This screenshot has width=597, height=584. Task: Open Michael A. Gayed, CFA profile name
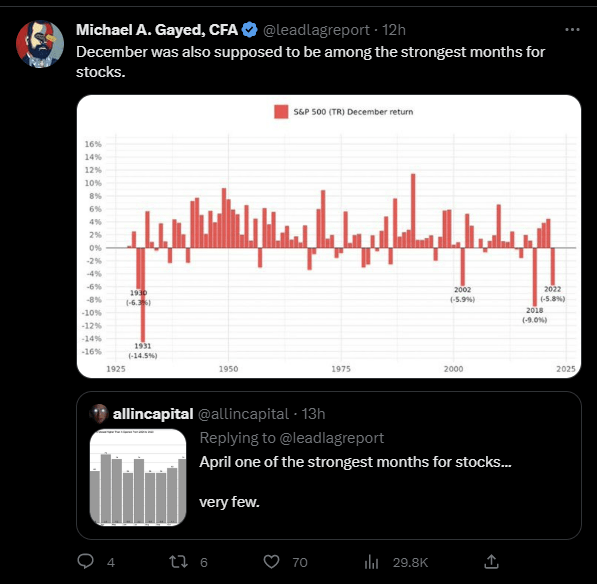tap(157, 30)
